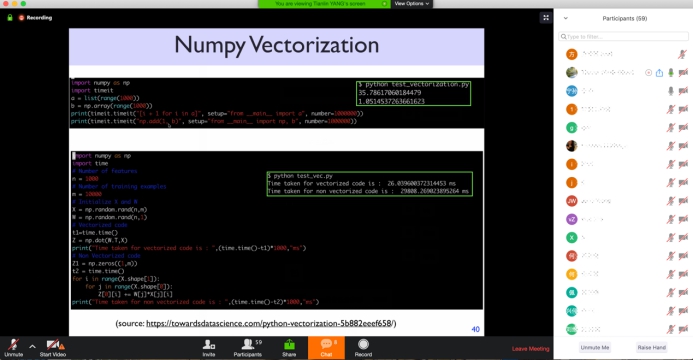Leave the meeting via Leave Meeting
This screenshot has height=360, width=693.
[530, 349]
